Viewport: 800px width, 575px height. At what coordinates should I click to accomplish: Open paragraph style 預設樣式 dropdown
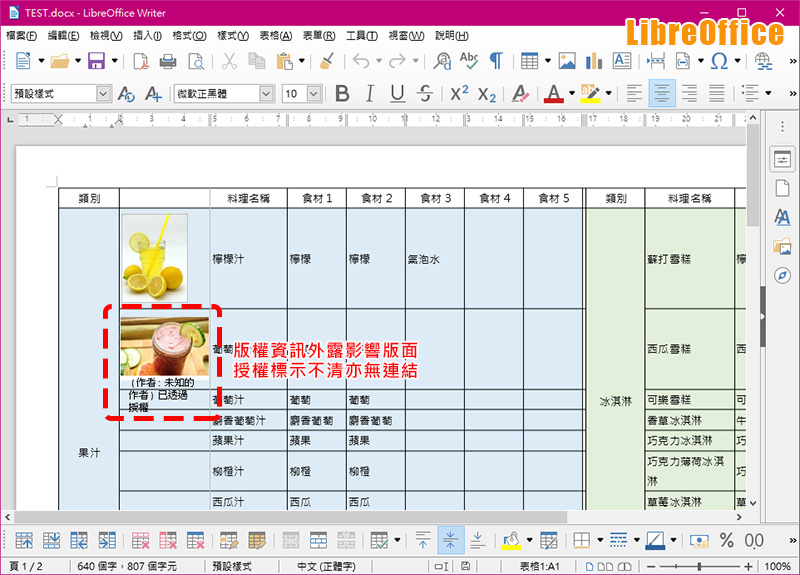pos(103,94)
